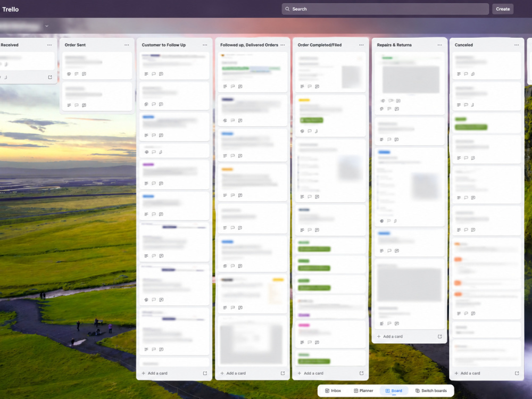The height and width of the screenshot is (399, 532).
Task: Add a card to the Canceled list
Action: coord(467,373)
